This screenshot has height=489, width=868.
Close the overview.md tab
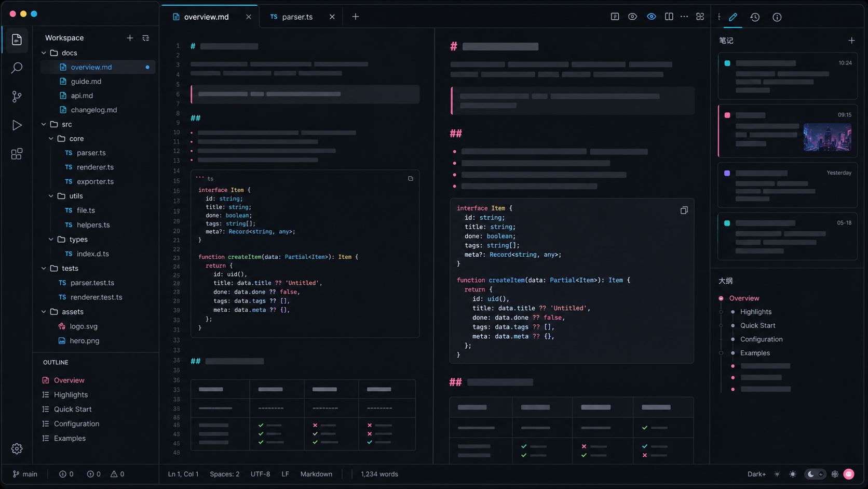click(x=249, y=17)
